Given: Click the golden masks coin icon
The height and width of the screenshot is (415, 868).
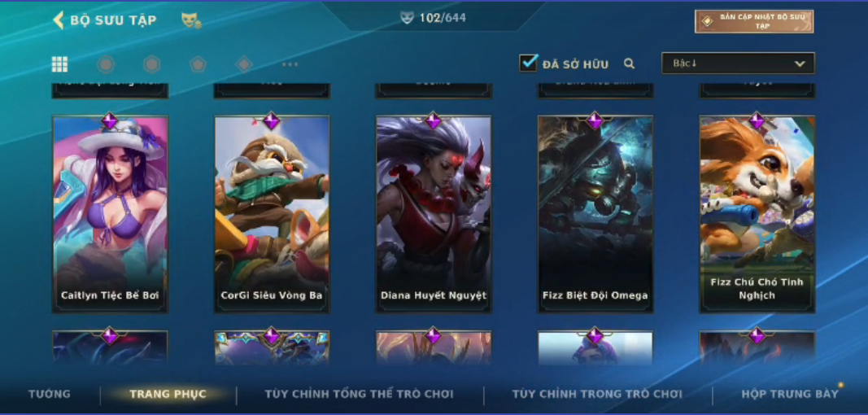Looking at the screenshot, I should (191, 20).
